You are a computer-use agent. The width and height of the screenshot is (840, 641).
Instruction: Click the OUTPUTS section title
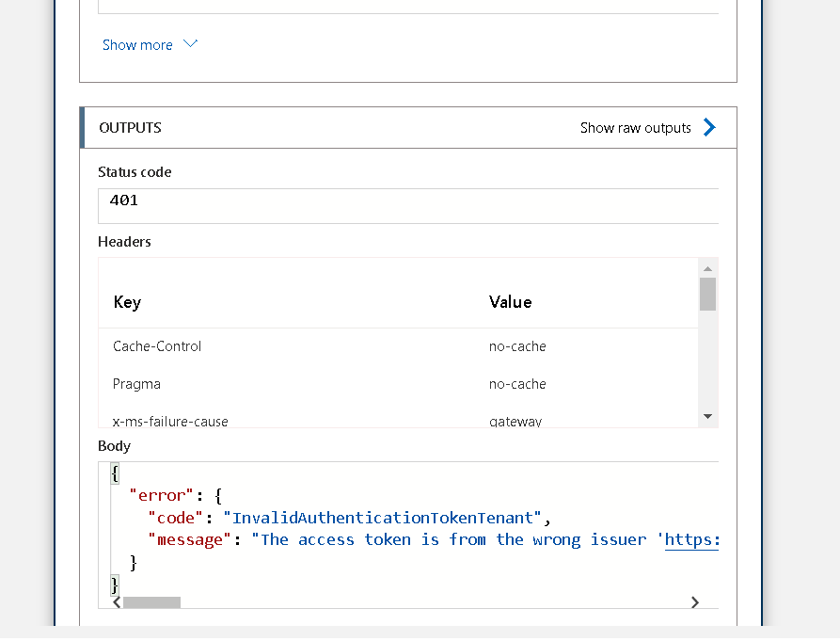click(x=130, y=128)
